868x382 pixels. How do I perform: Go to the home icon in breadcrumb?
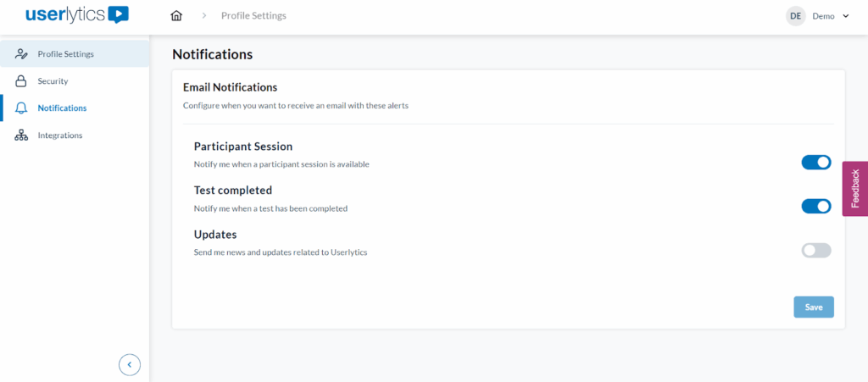176,16
